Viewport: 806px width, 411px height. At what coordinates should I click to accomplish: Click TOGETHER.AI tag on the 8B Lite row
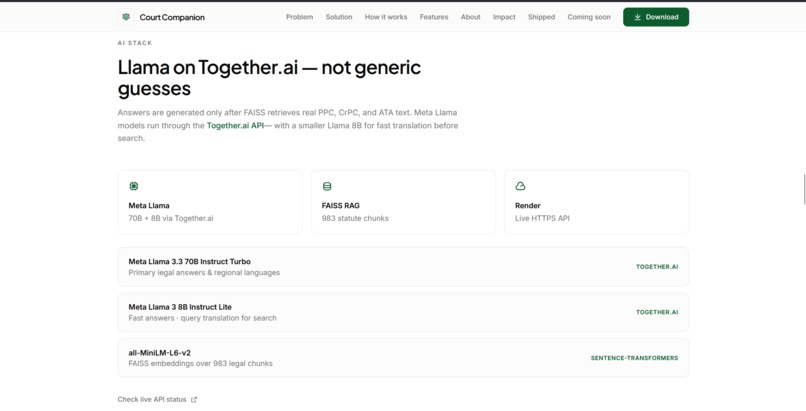[x=657, y=312]
